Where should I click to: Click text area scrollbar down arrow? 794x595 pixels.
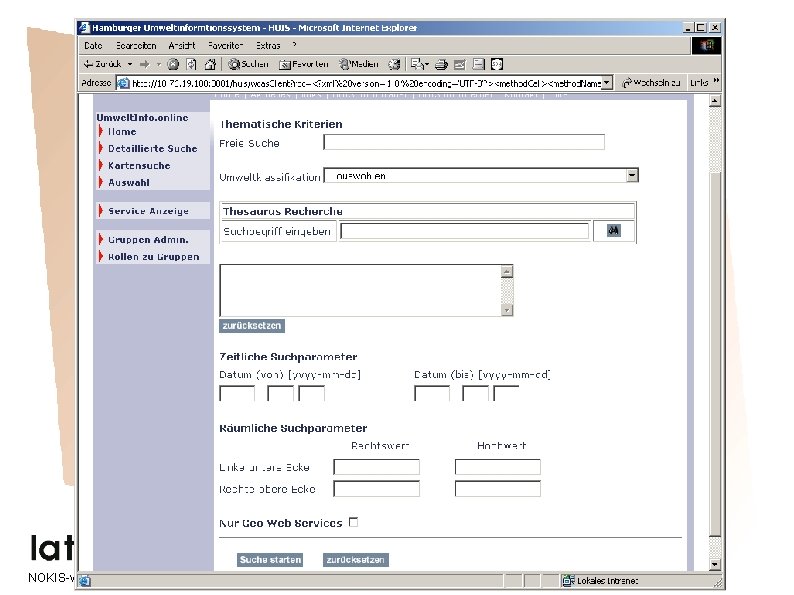tap(507, 310)
